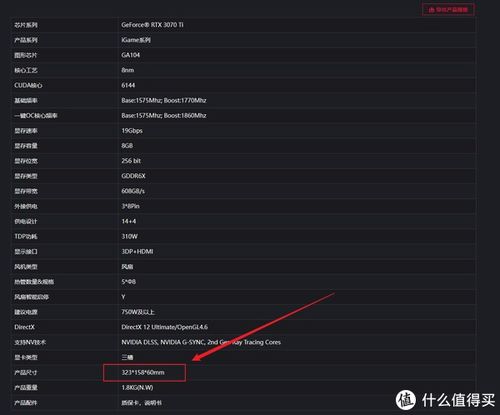This screenshot has height=415, width=500.
Task: Select the 310W TDP value
Action: [x=129, y=236]
